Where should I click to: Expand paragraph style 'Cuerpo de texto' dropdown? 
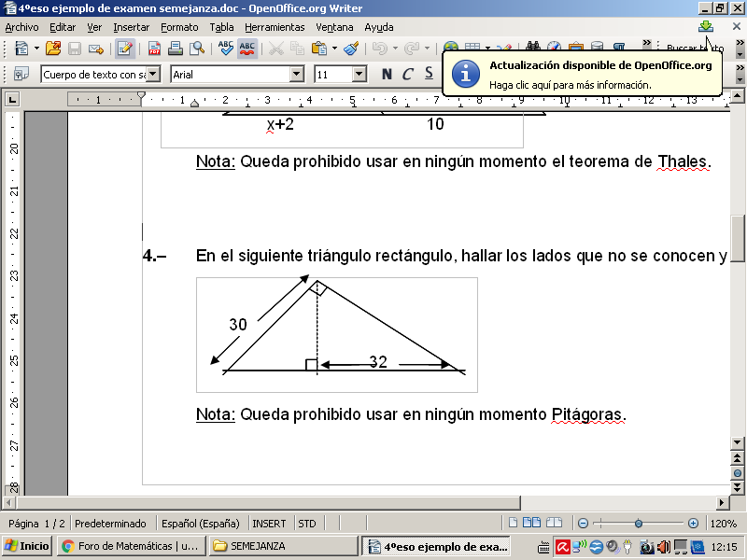(154, 74)
